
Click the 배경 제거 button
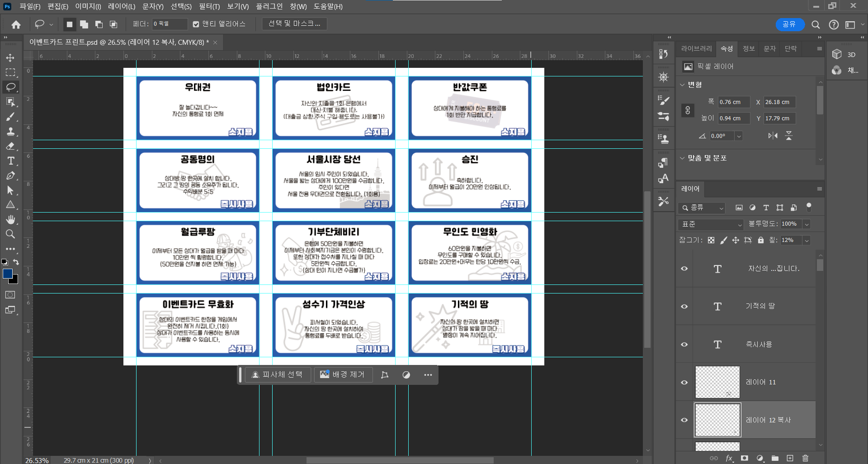point(343,374)
